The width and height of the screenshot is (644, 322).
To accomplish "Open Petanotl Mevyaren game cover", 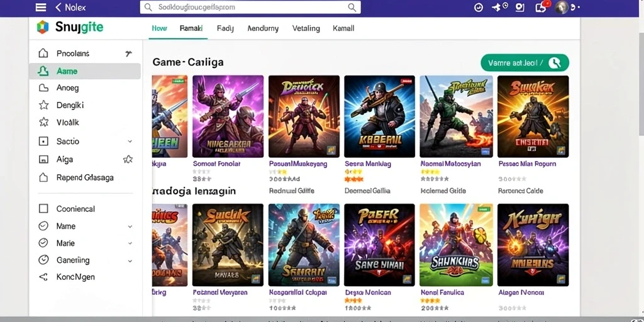I will (228, 245).
